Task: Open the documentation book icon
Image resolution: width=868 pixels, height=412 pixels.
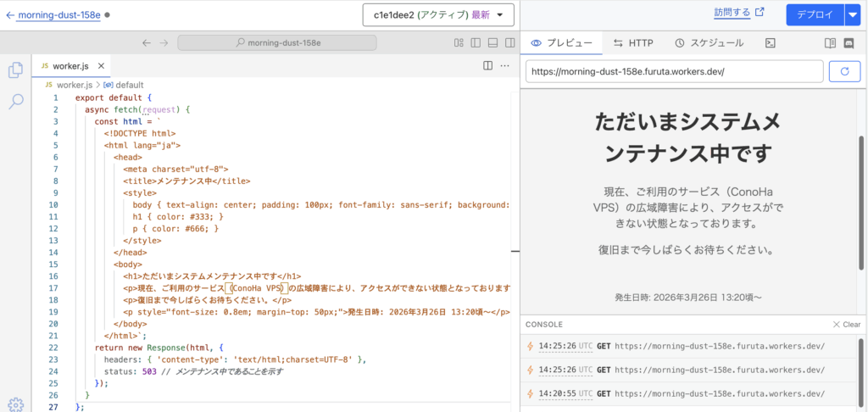Action: point(830,42)
